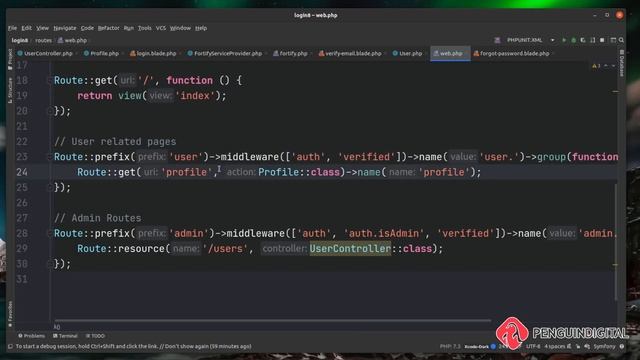
Task: Click PHP 7.3 language level in status bar
Action: (450, 347)
